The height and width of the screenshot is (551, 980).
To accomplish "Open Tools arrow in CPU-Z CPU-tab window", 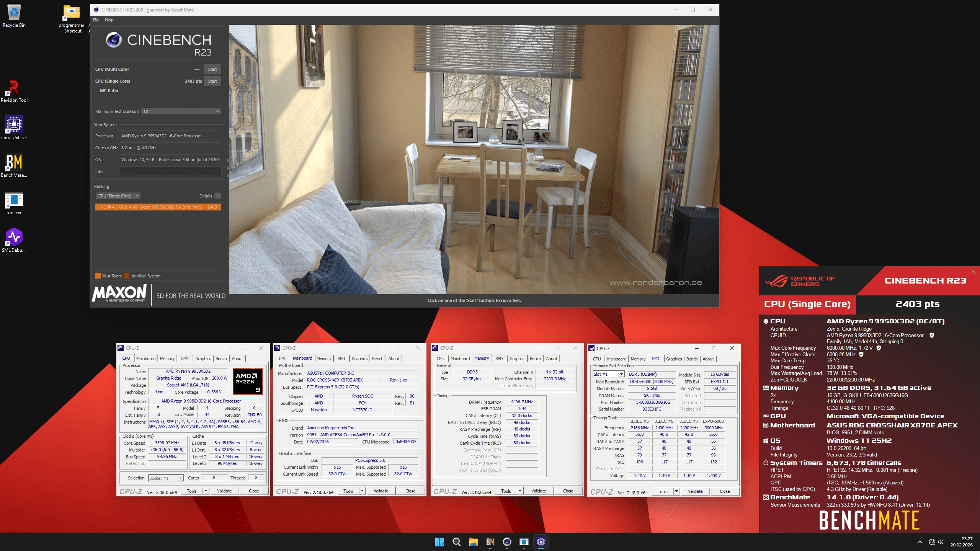I will pos(206,491).
